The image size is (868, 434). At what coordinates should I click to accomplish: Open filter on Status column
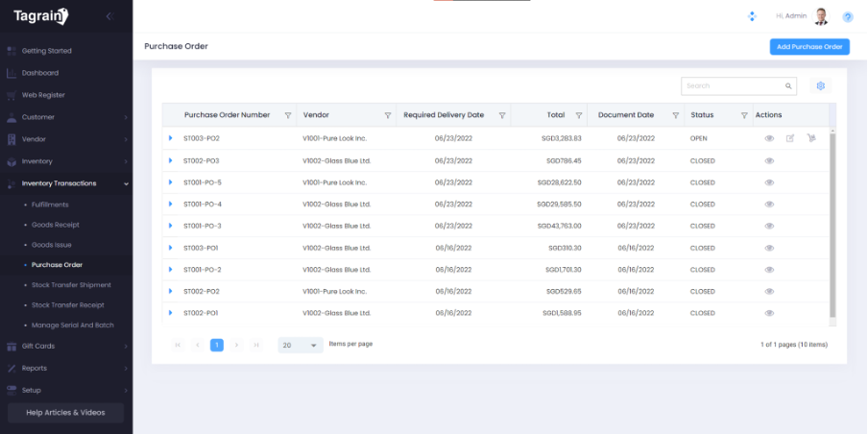tap(744, 115)
